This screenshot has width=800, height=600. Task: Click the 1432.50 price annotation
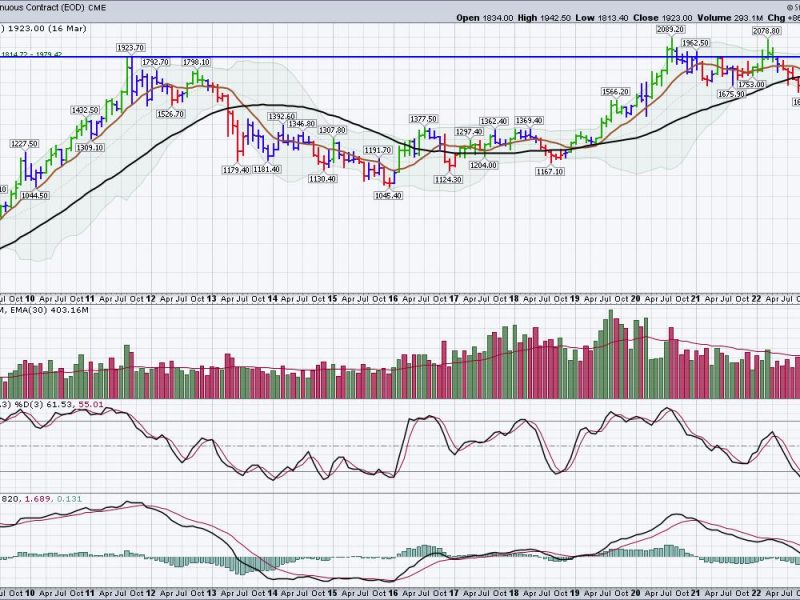click(85, 110)
